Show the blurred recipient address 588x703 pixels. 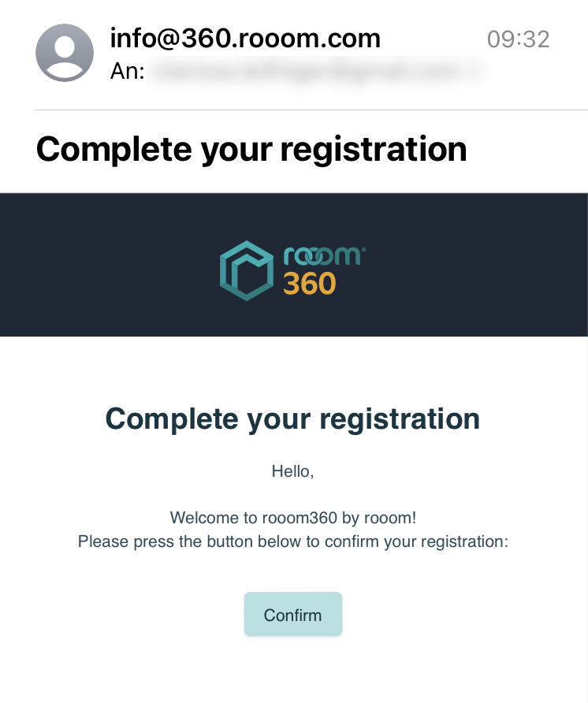tap(317, 72)
